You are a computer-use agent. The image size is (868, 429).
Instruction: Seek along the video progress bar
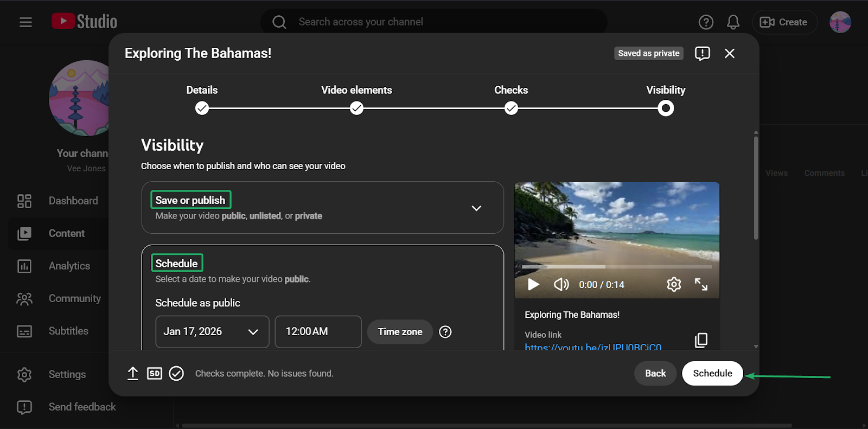[x=617, y=266]
